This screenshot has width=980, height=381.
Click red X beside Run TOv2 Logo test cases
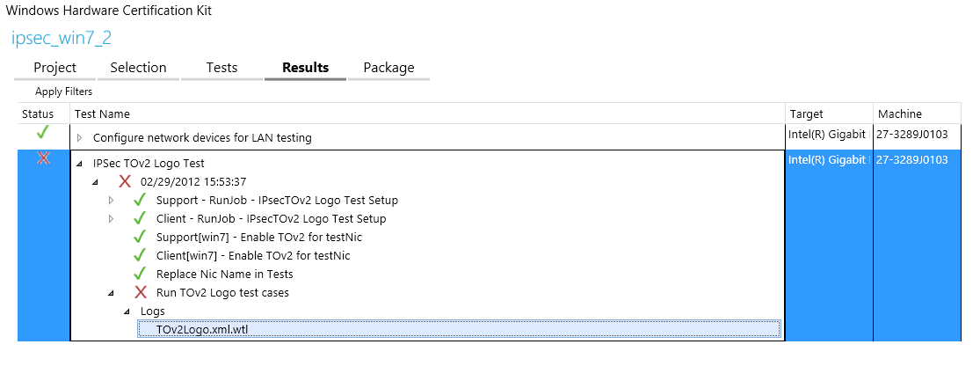[140, 292]
